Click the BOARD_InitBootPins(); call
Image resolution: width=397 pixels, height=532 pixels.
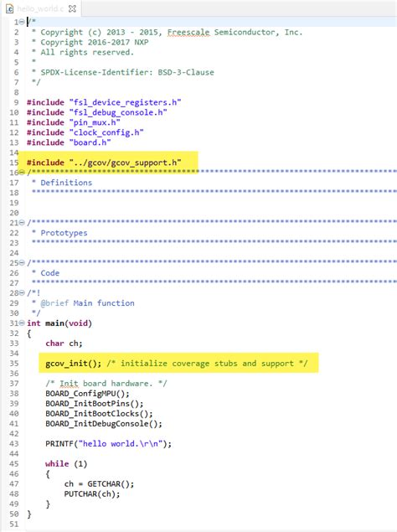[95, 404]
